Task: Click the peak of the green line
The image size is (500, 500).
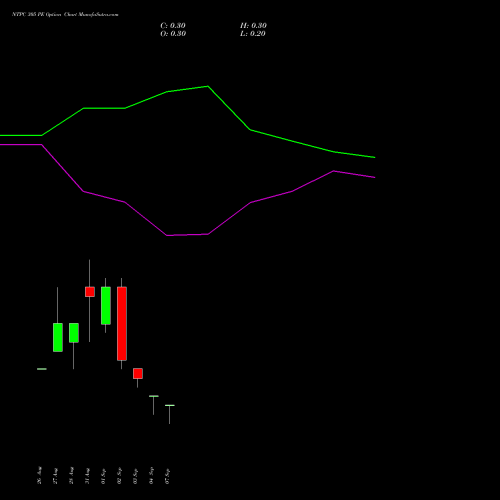Action: coord(208,86)
